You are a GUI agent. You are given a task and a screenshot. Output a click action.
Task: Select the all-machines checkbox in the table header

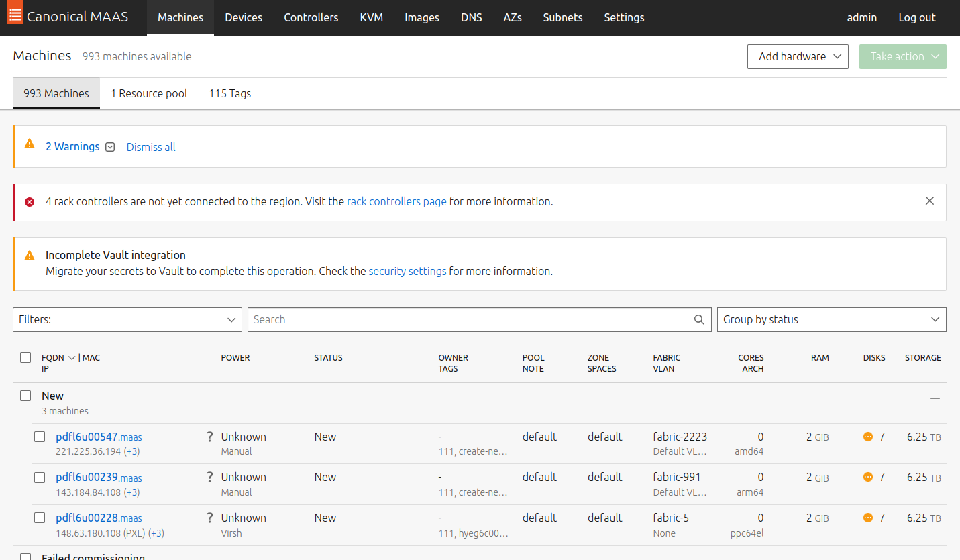(x=25, y=357)
